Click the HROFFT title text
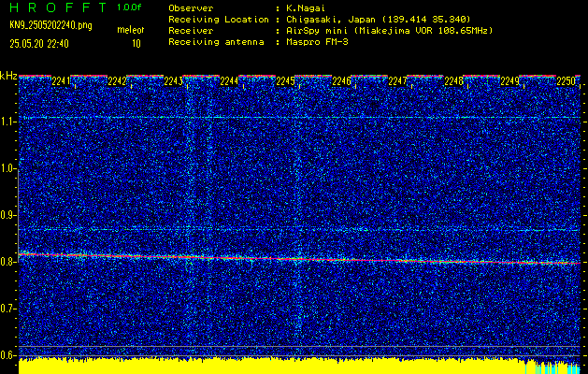The width and height of the screenshot is (588, 374). point(58,7)
